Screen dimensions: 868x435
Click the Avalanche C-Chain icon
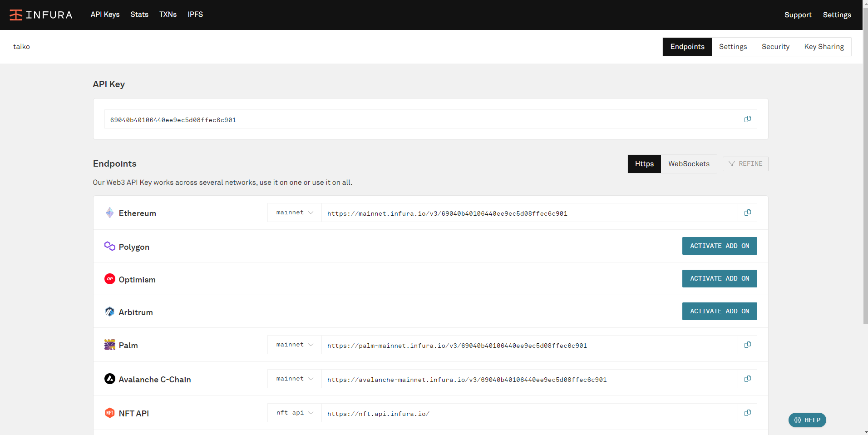point(110,379)
